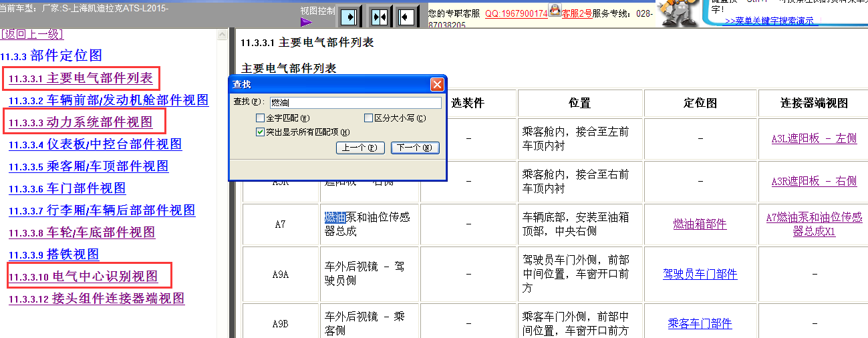This screenshot has height=338, width=868.
Task: Open 11.3.3.3 动力系统部件视图 link
Action: pyautogui.click(x=80, y=122)
